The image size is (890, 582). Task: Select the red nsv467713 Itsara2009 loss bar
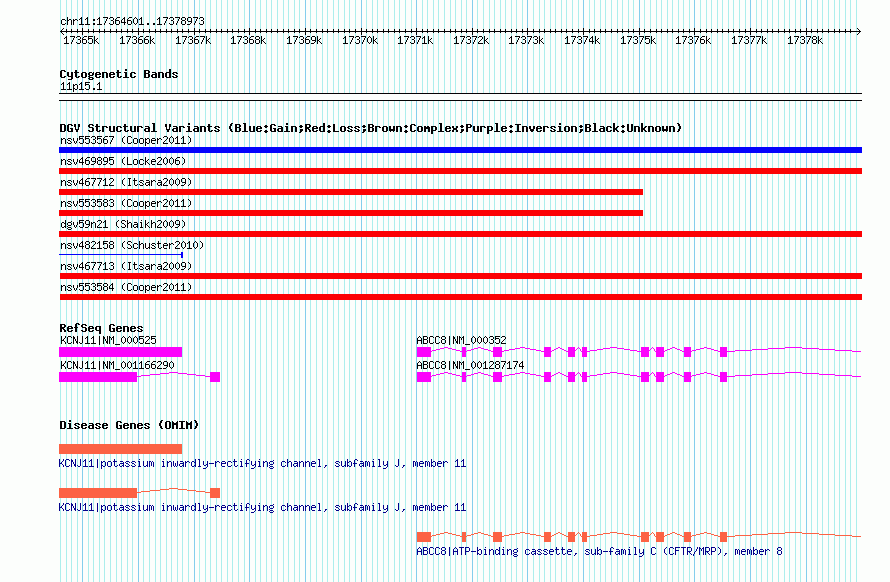pyautogui.click(x=460, y=276)
